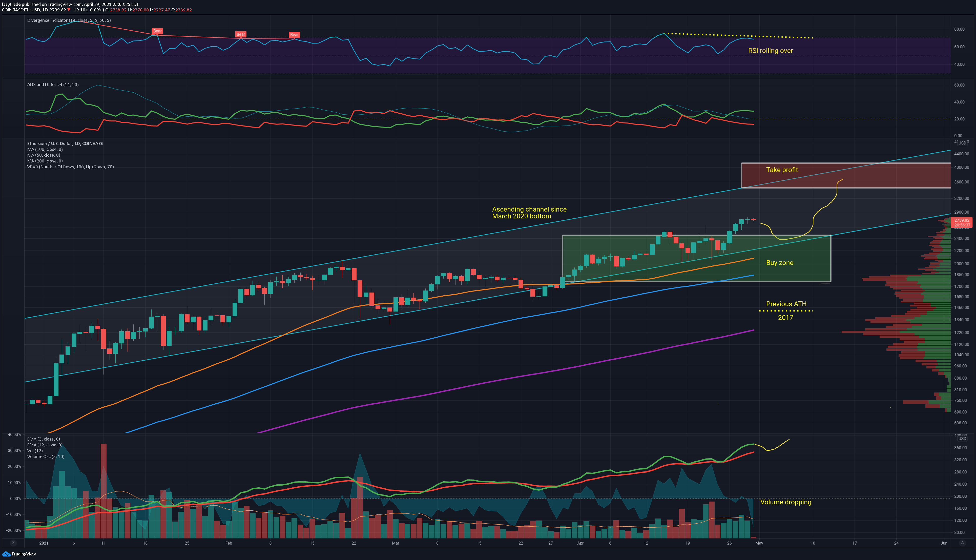Viewport: 976px width, 560px height.
Task: Select the EMA (12, close, 0) legend
Action: click(45, 445)
